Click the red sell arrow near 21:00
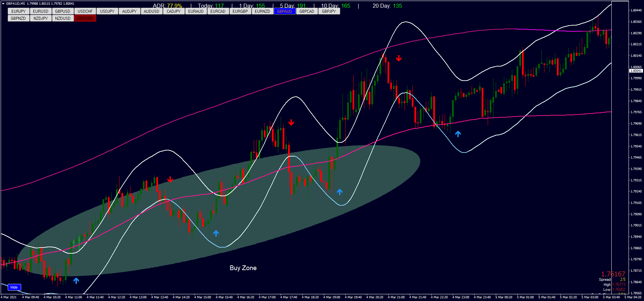Screen dimensions: 644x301 pyautogui.click(x=399, y=58)
